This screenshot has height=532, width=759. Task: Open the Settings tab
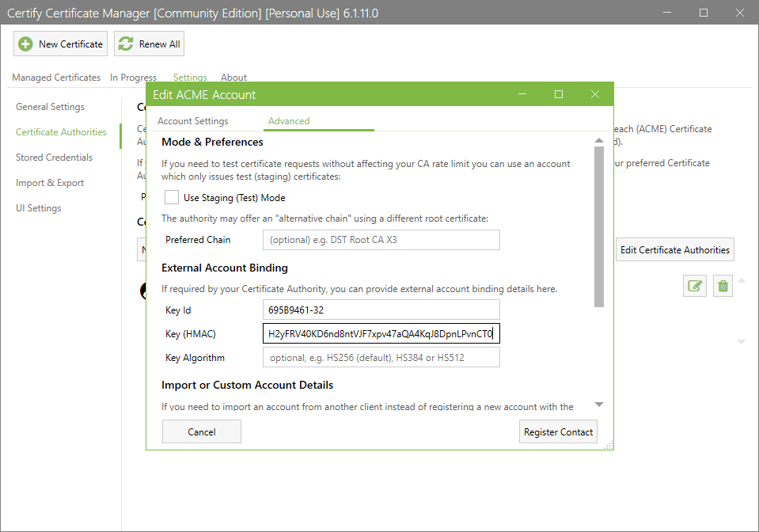pyautogui.click(x=190, y=78)
